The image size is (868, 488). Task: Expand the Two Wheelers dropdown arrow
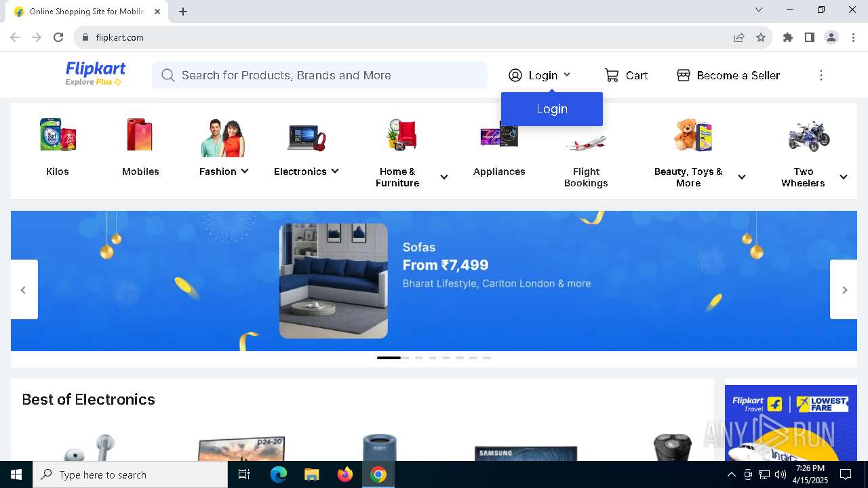(844, 177)
